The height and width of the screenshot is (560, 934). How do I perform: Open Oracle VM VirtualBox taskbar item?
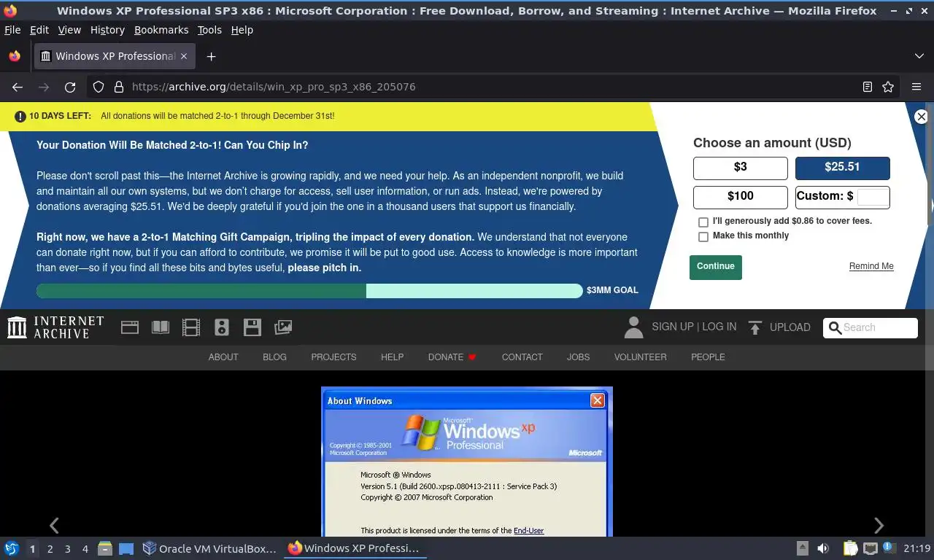coord(210,548)
